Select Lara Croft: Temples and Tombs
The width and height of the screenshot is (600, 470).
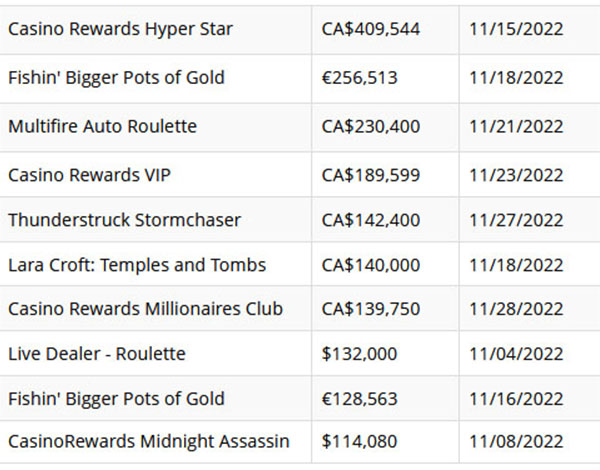137,265
